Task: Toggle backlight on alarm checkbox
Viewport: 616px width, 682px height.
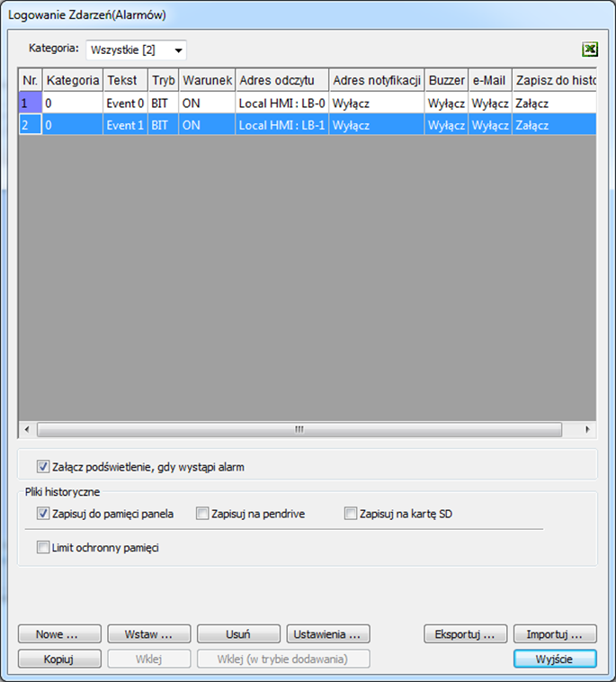Action: 43,467
